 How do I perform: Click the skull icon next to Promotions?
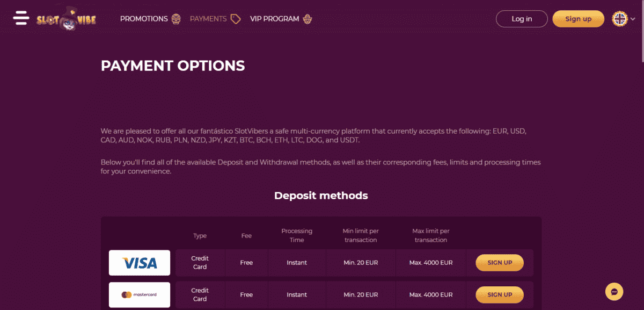(176, 19)
